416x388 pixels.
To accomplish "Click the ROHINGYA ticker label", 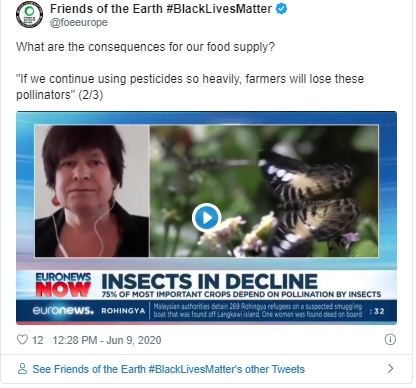I will tap(123, 311).
